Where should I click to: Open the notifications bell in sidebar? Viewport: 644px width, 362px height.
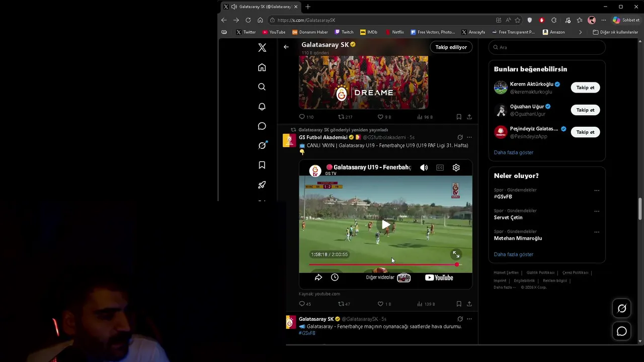pos(262,107)
